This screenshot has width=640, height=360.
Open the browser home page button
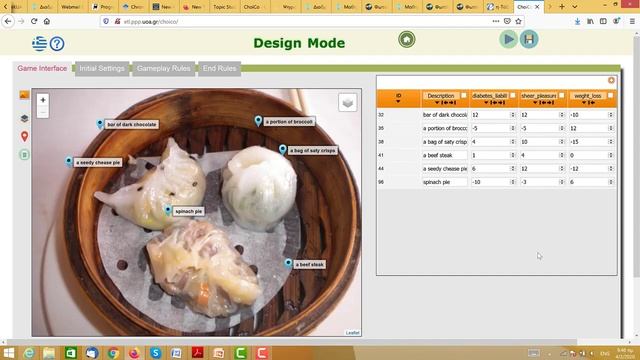tap(47, 21)
